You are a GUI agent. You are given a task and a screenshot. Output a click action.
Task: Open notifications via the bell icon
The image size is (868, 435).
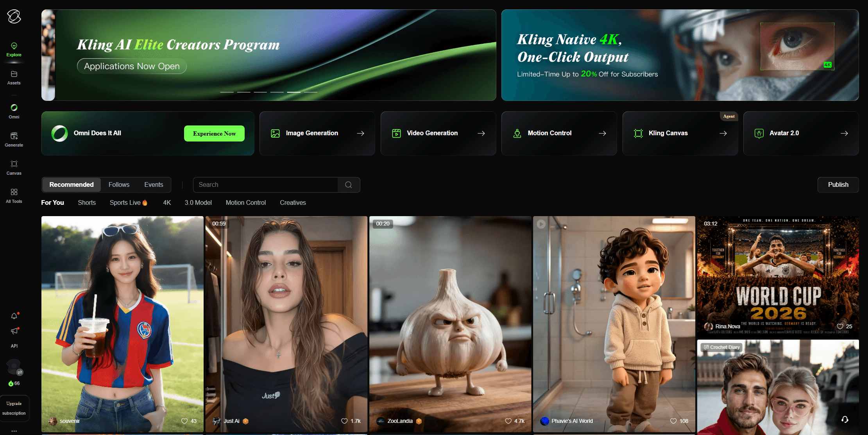(14, 316)
